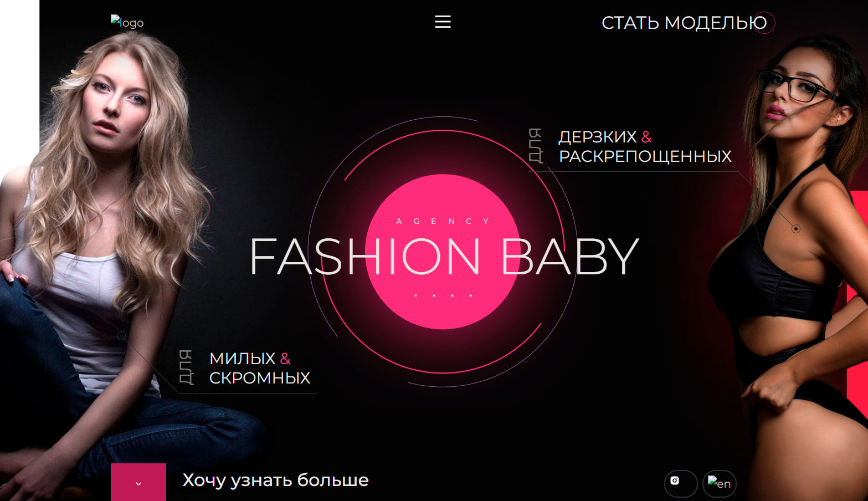The height and width of the screenshot is (501, 868).
Task: Open the hamburger menu
Action: tap(443, 22)
